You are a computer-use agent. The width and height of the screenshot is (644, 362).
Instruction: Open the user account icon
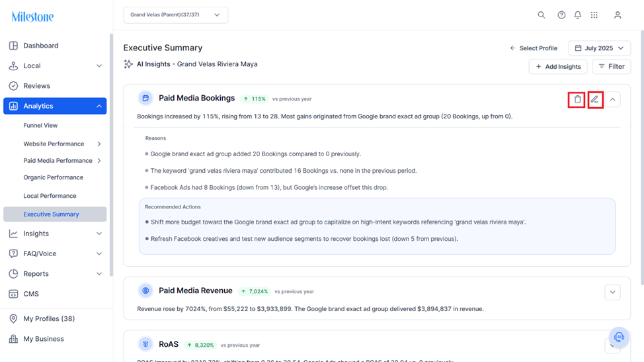click(618, 15)
